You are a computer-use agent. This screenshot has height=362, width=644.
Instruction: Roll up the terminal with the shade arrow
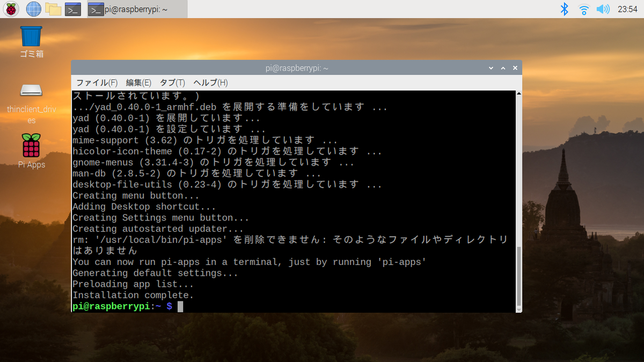(503, 68)
